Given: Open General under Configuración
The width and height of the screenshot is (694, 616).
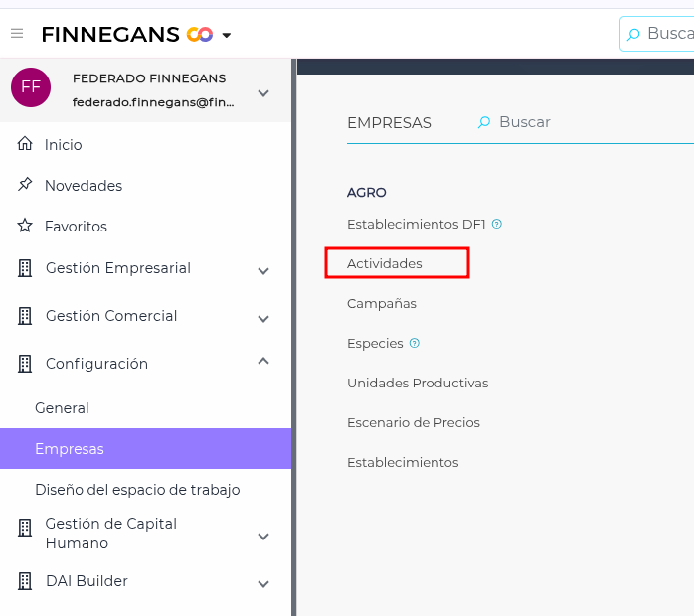Looking at the screenshot, I should [62, 408].
